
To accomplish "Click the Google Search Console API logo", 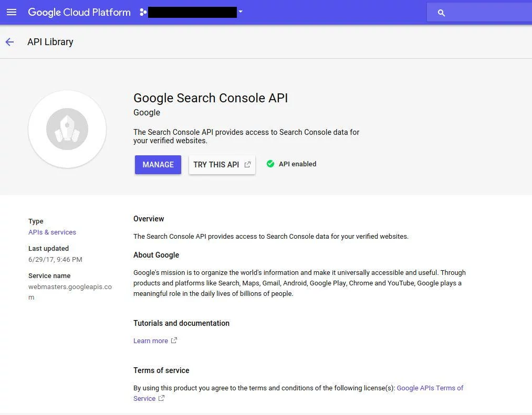I will pyautogui.click(x=67, y=129).
